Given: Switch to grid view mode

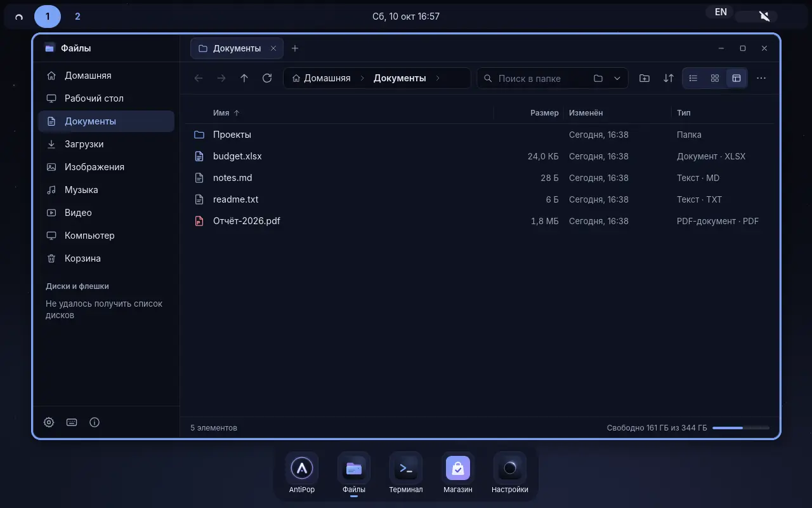Looking at the screenshot, I should [715, 78].
